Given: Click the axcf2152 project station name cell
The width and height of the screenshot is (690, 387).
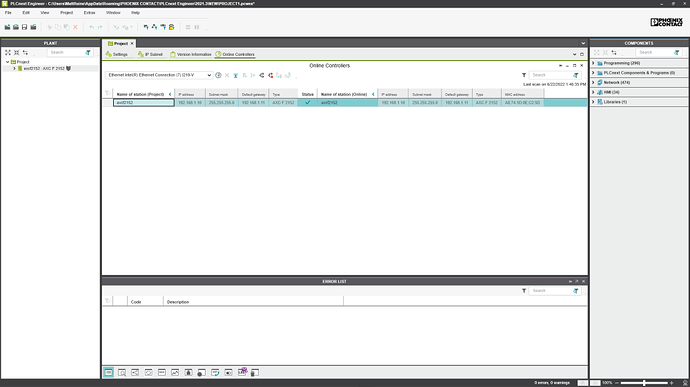Looking at the screenshot, I should click(x=144, y=103).
